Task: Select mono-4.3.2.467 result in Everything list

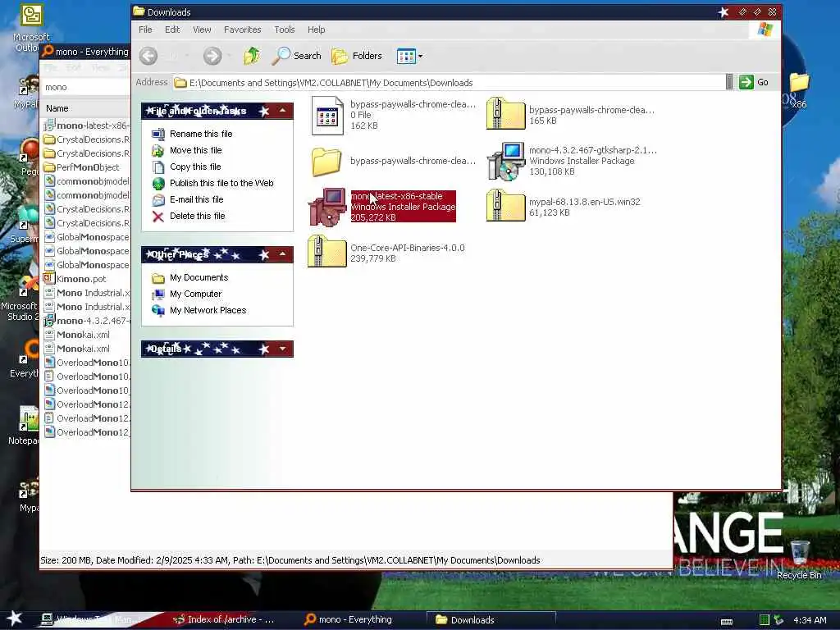Action: tap(86, 321)
